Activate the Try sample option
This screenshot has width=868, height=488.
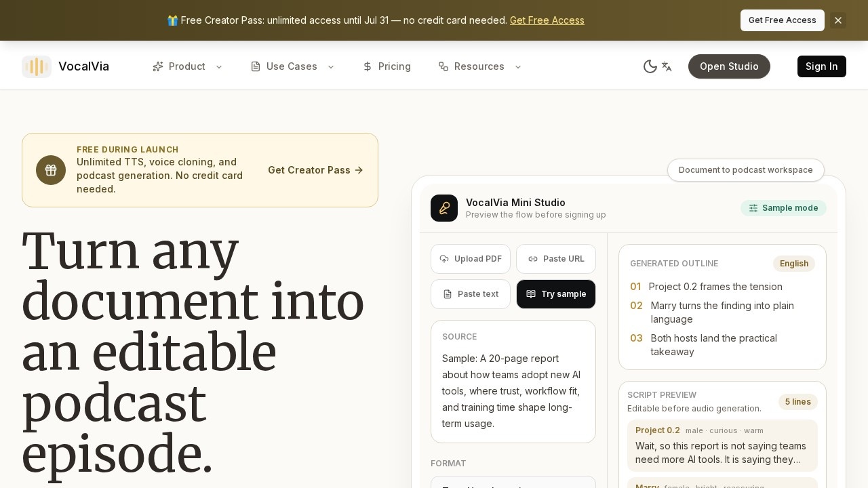pyautogui.click(x=556, y=294)
